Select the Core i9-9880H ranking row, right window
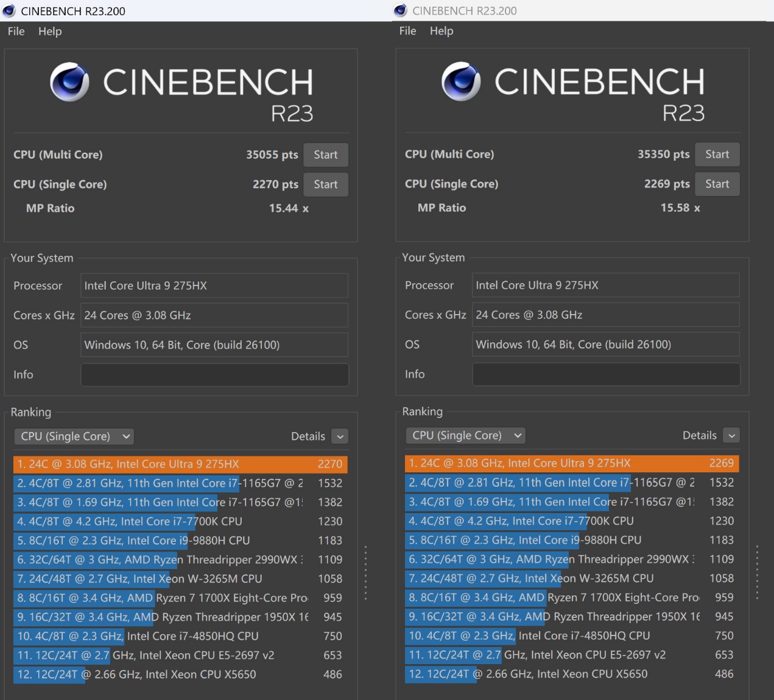This screenshot has height=700, width=774. click(x=572, y=540)
